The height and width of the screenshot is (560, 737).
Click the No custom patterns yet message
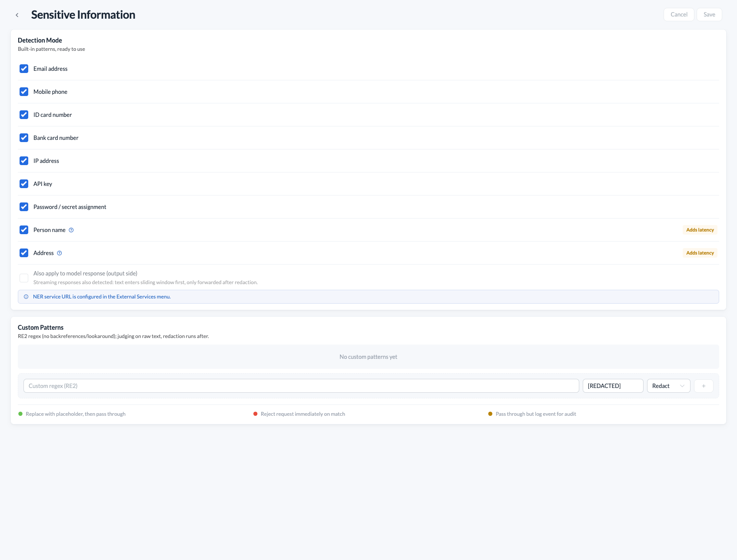368,357
